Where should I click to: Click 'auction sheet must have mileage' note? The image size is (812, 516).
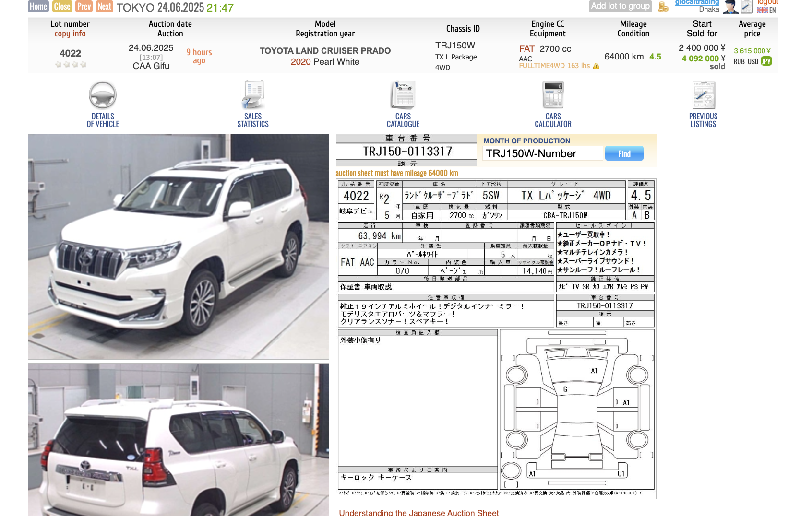[397, 173]
